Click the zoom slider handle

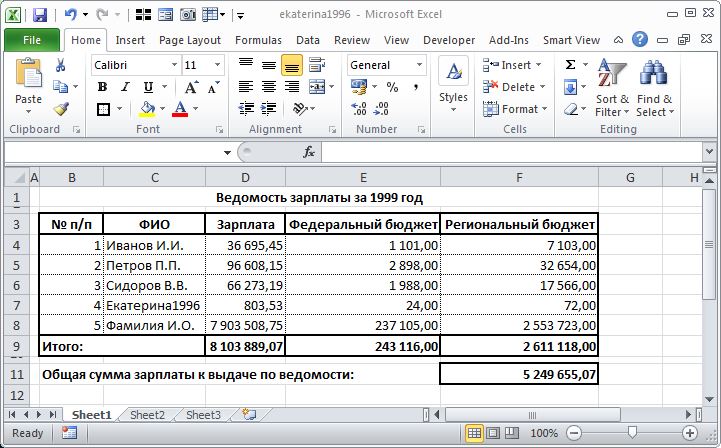coord(632,432)
